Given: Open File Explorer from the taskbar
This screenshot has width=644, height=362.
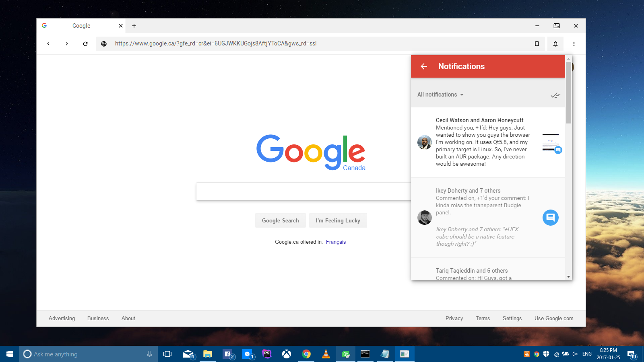Looking at the screenshot, I should (208, 354).
